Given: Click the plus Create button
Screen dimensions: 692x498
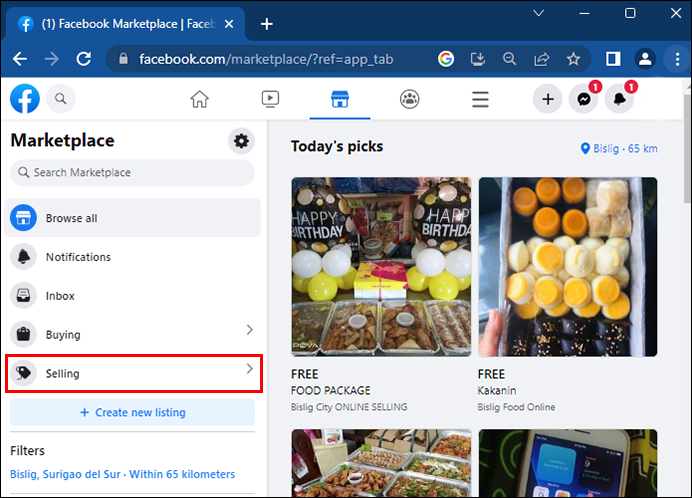Looking at the screenshot, I should click(548, 99).
